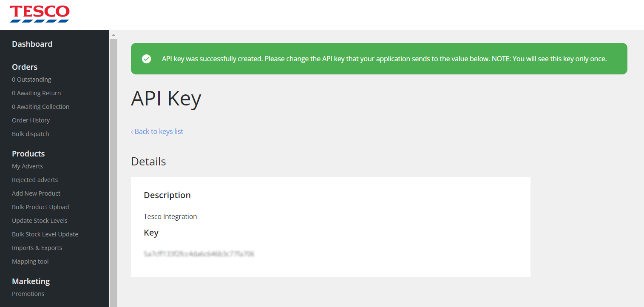Select Update Stock Levels
This screenshot has width=644, height=307.
(x=40, y=221)
